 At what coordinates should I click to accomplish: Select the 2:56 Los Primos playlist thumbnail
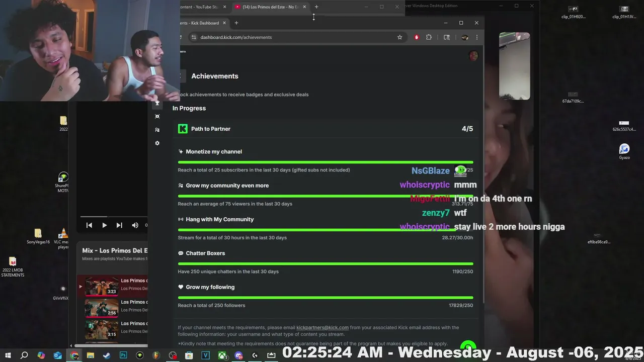click(102, 307)
